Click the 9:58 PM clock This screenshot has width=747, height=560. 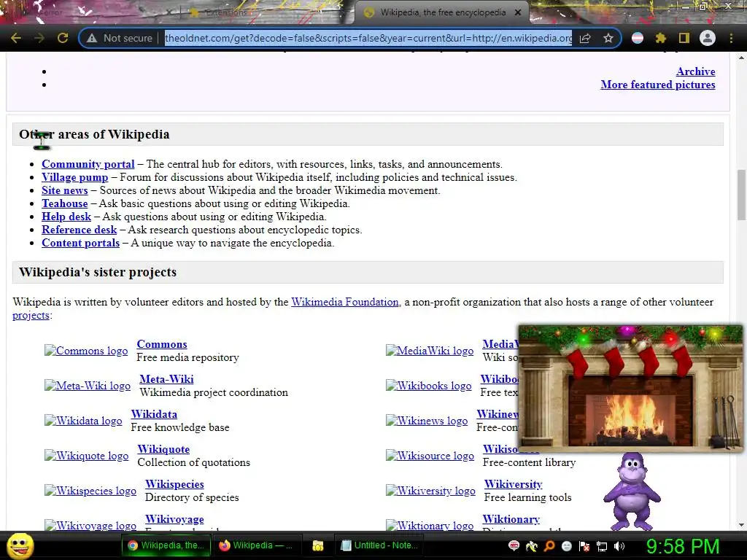pos(683,546)
